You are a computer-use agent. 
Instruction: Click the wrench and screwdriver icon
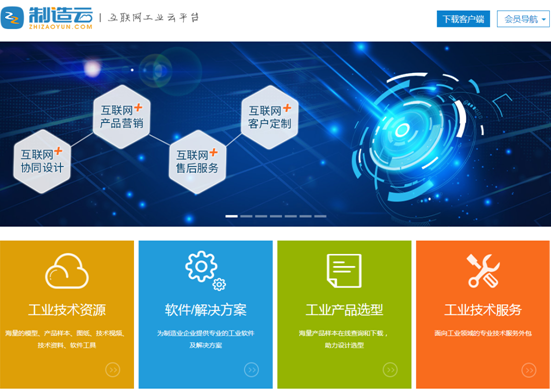point(483,271)
